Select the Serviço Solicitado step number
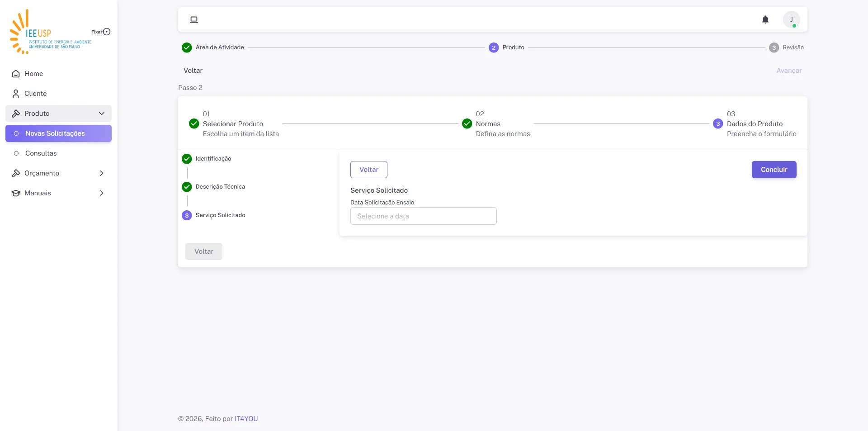 187,215
